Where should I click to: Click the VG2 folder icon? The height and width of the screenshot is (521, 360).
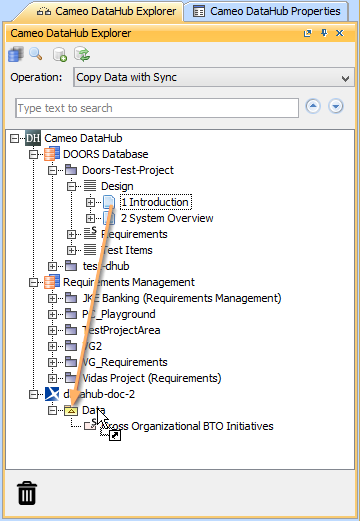71,346
